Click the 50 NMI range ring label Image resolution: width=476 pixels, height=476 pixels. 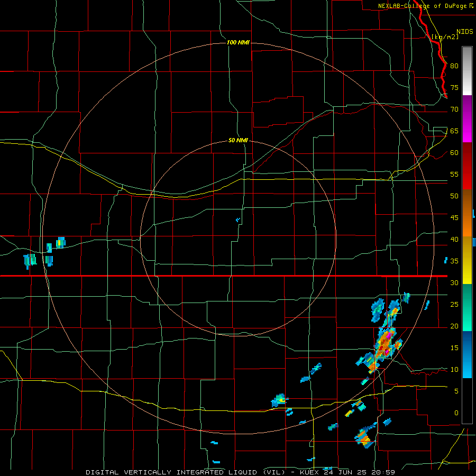coord(238,141)
